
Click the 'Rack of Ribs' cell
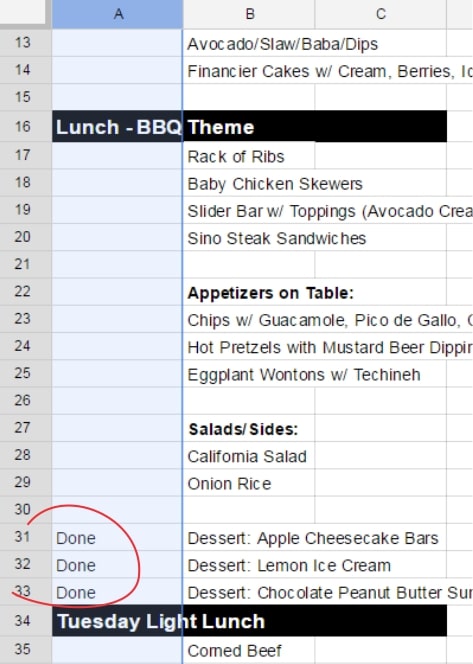click(x=249, y=156)
